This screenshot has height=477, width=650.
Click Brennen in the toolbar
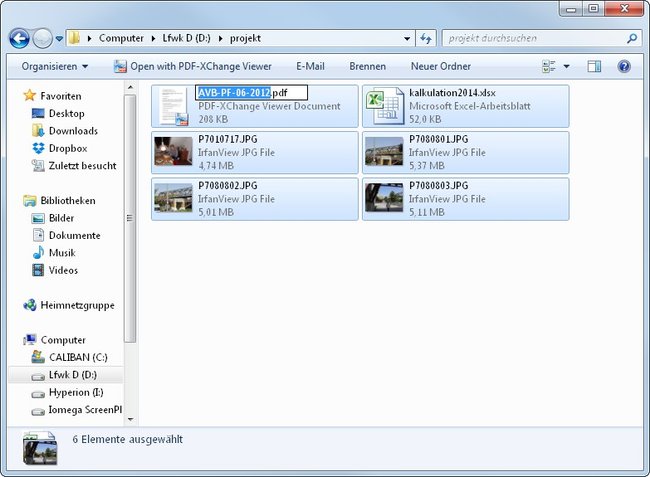tap(368, 66)
